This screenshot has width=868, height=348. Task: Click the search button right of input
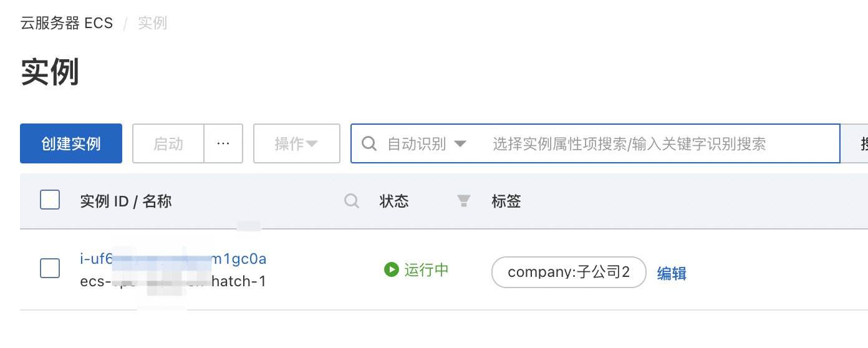854,143
